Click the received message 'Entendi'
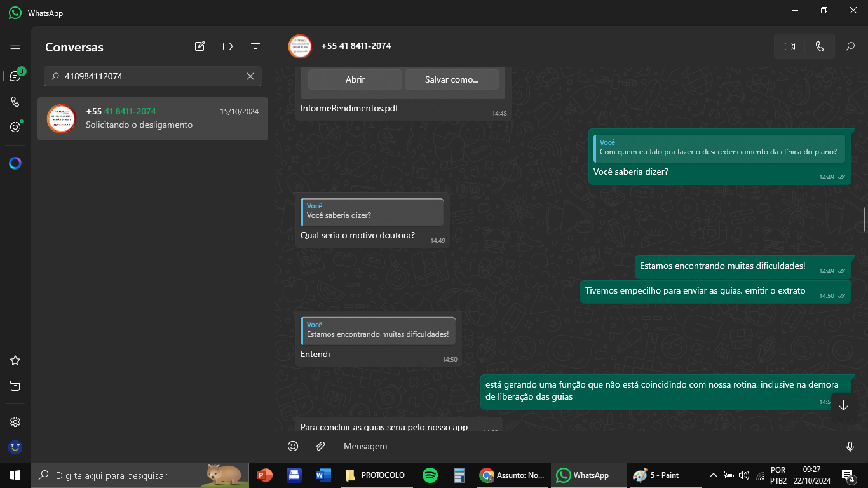Viewport: 868px width, 488px height. (x=315, y=354)
